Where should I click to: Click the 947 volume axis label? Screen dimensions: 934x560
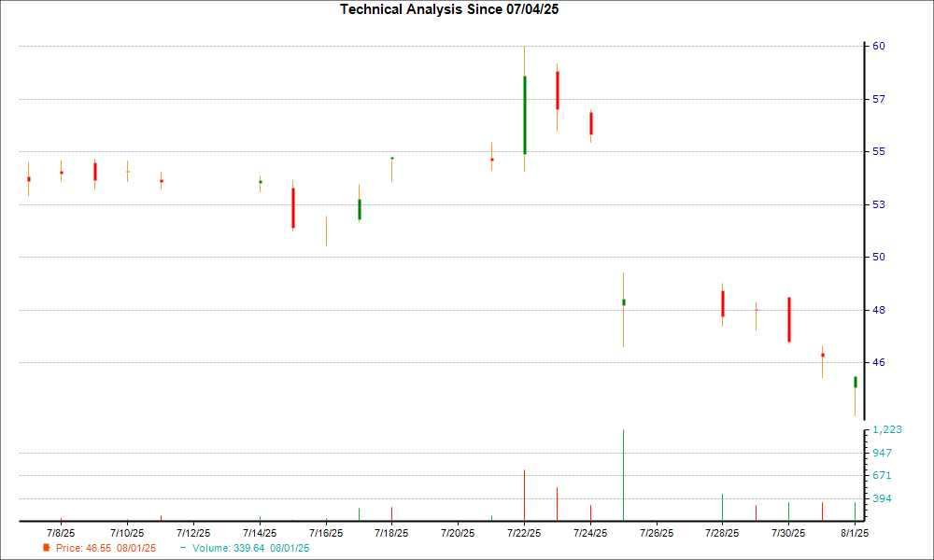[883, 453]
